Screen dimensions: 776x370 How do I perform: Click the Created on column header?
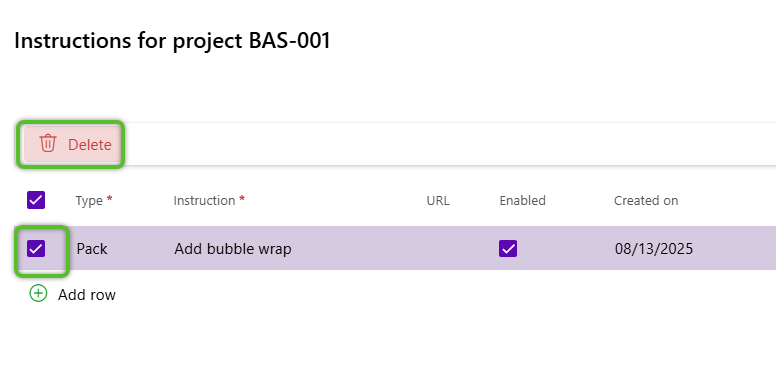[x=646, y=200]
